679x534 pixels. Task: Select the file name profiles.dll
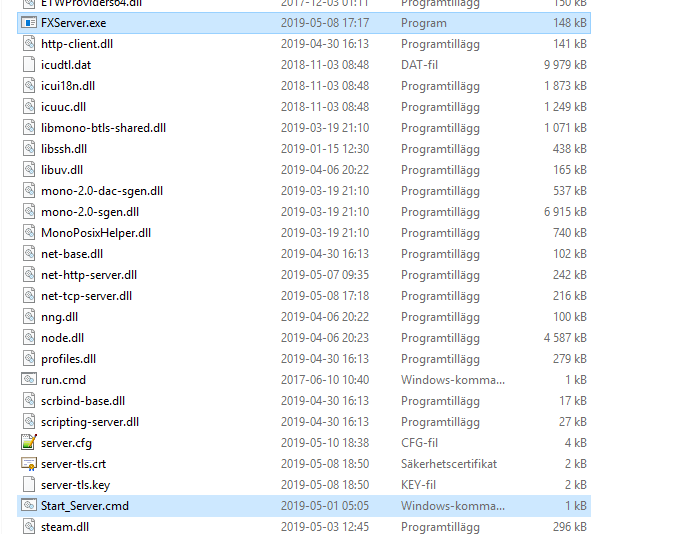tap(68, 359)
